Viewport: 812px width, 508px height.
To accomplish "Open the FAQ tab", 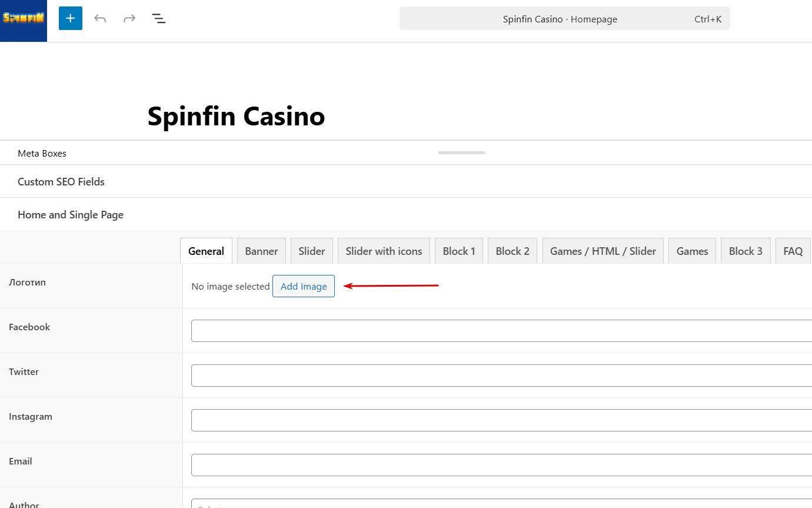I will pos(793,251).
